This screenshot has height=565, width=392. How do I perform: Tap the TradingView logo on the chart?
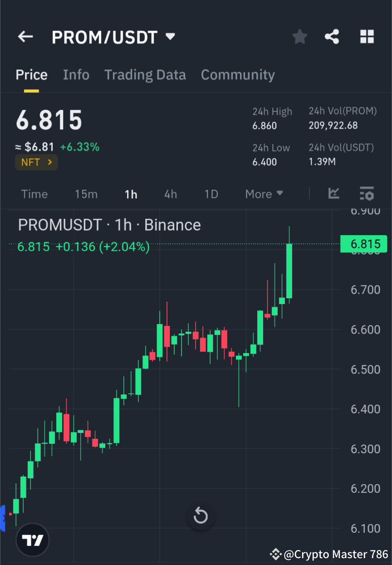tap(32, 540)
